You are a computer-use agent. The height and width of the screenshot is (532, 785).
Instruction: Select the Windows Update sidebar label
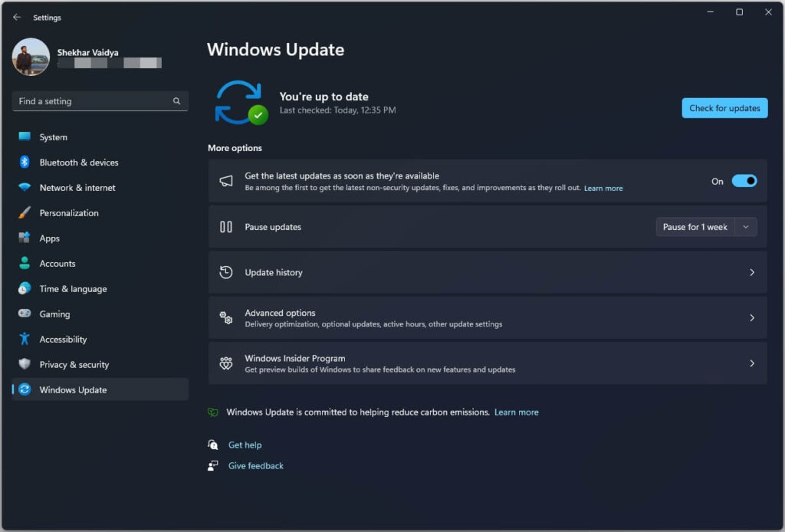tap(73, 390)
